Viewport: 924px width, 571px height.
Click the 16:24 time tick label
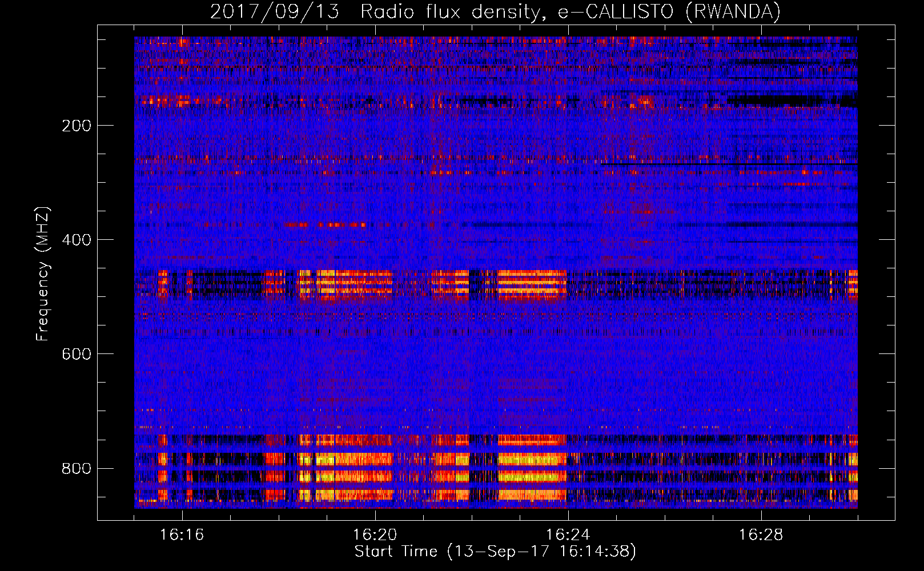568,534
